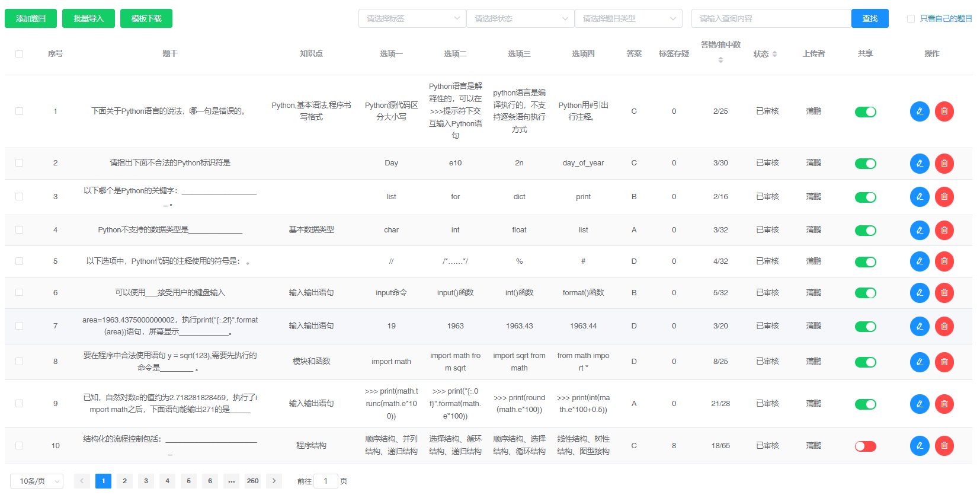
Task: Expand the 请选择题目类型 dropdown
Action: (628, 18)
